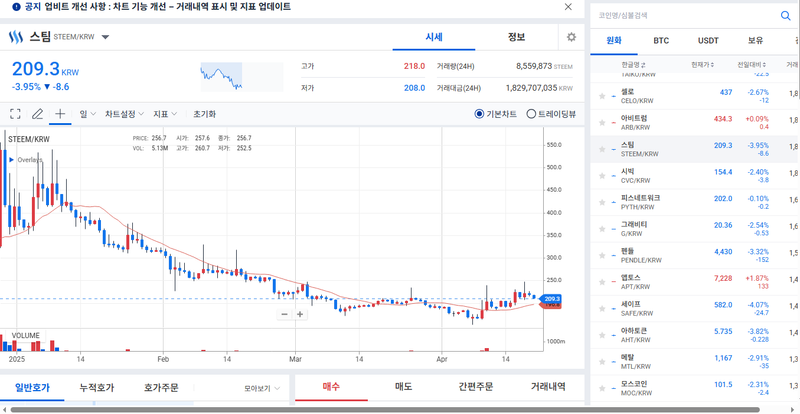Favorite the 앱토스 APT/KRW star
Viewport: 800px width, 414px height.
tap(602, 282)
